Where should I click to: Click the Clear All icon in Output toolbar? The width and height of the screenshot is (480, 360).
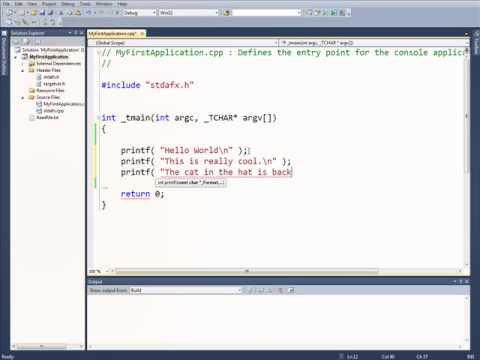coord(281,291)
